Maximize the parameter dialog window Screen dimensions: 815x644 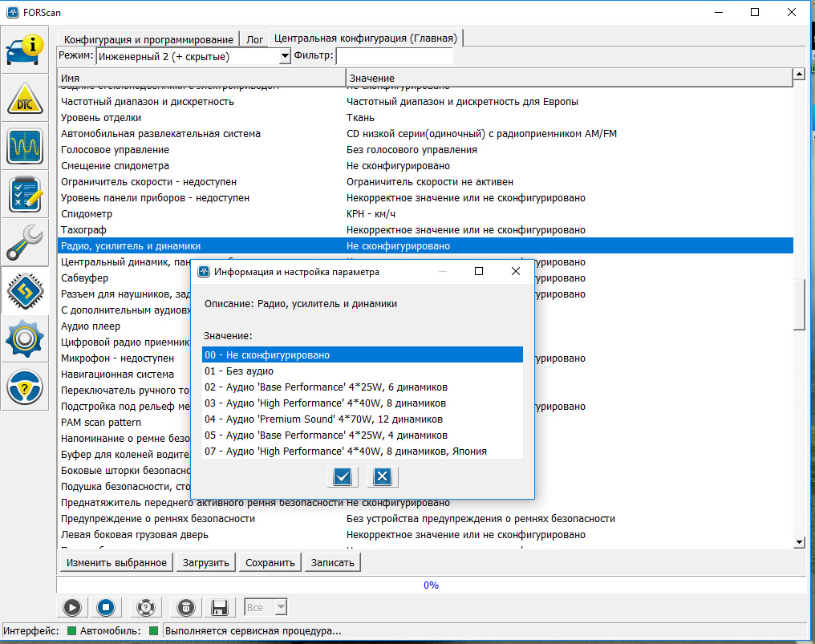pyautogui.click(x=479, y=271)
